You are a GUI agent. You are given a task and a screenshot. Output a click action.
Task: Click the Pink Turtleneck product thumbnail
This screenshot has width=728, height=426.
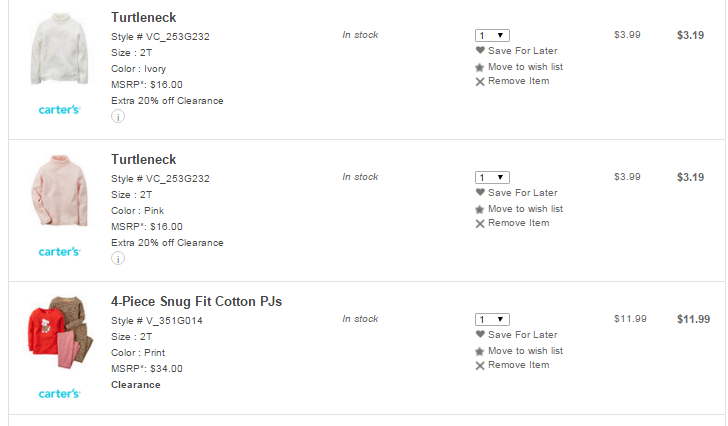click(x=59, y=197)
